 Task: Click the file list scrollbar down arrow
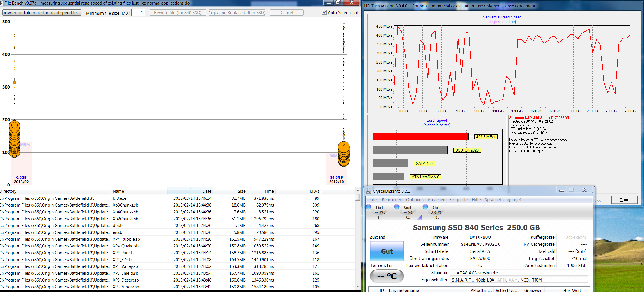358,287
